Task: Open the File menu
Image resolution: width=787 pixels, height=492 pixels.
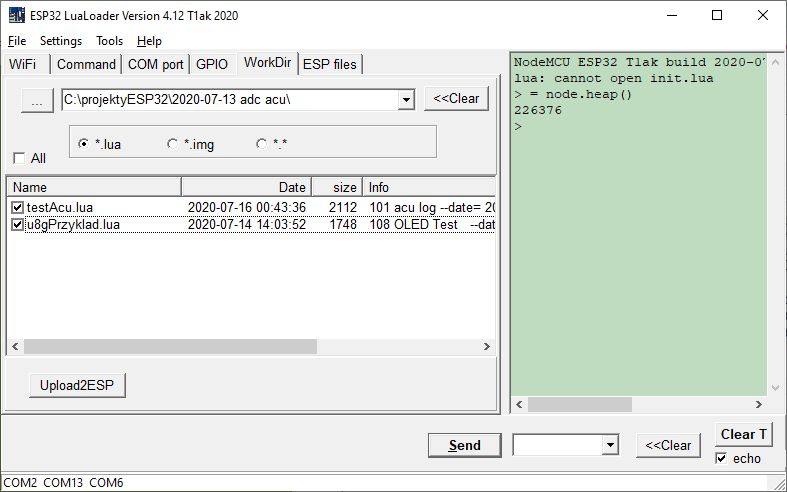Action: [17, 41]
